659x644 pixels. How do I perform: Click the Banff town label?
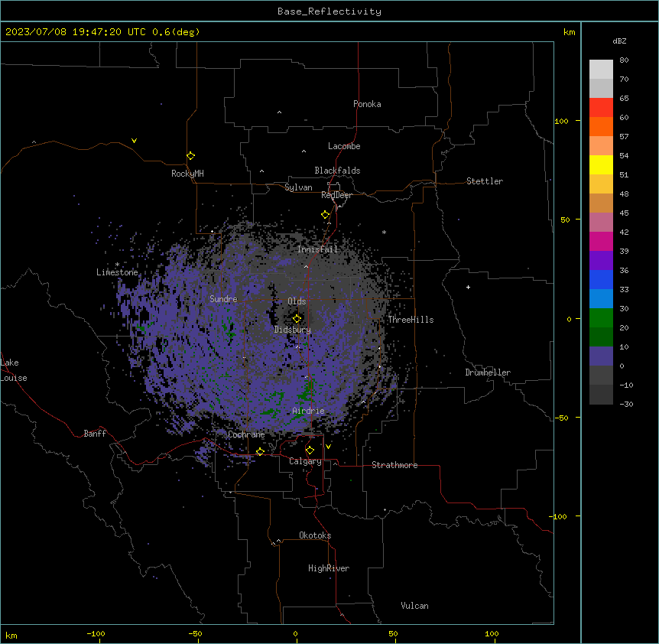pyautogui.click(x=95, y=434)
